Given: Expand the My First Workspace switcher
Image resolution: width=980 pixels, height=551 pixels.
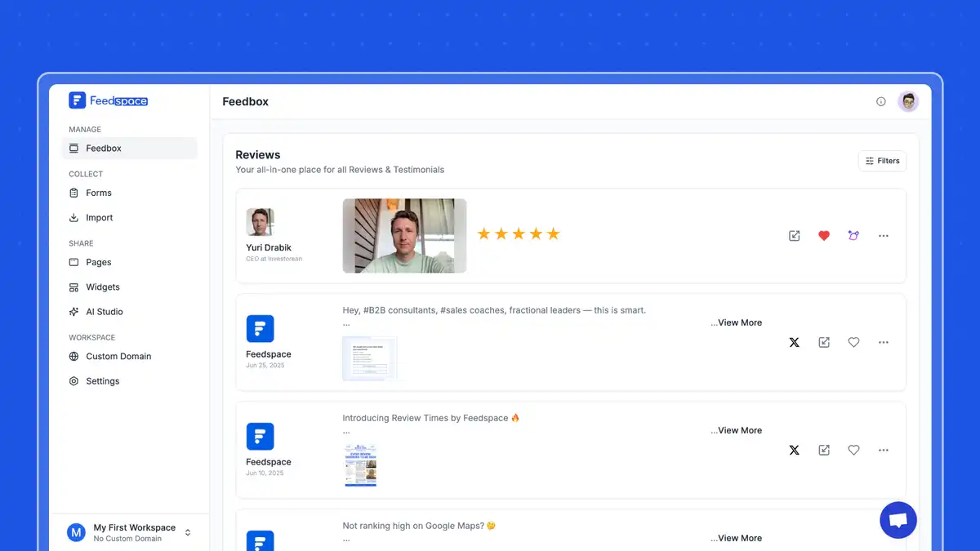Looking at the screenshot, I should click(x=188, y=532).
